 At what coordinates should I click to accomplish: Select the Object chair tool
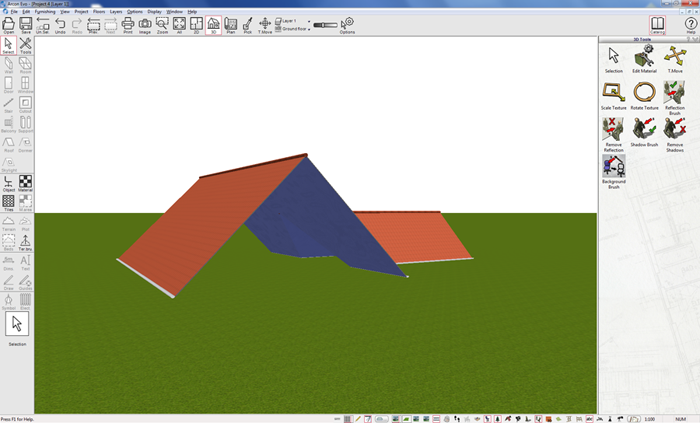8,183
